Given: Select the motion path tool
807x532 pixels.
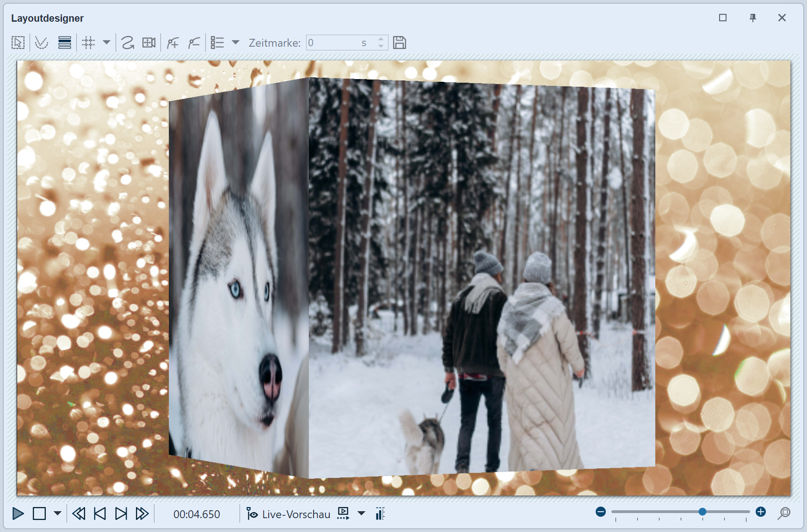Looking at the screenshot, I should tap(128, 43).
